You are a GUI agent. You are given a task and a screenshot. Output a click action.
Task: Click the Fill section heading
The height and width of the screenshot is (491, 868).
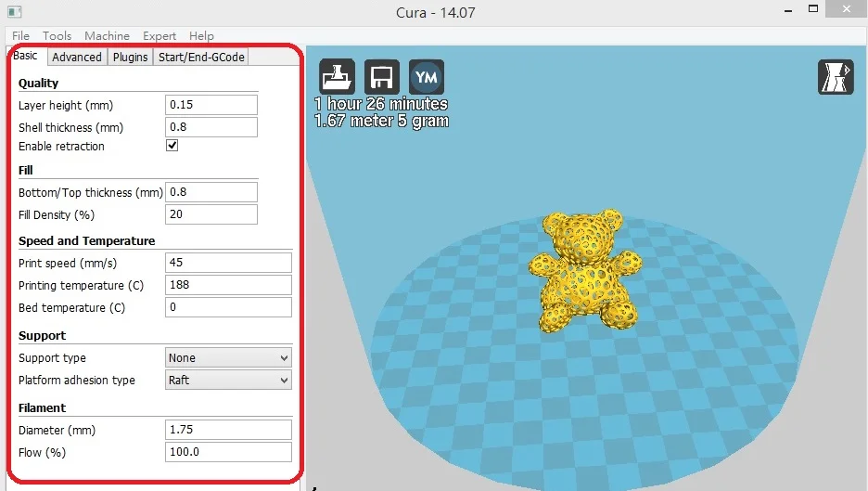[x=25, y=170]
